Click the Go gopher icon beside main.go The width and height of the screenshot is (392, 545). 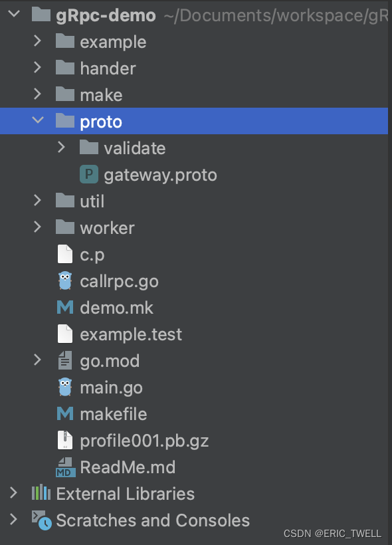click(65, 387)
